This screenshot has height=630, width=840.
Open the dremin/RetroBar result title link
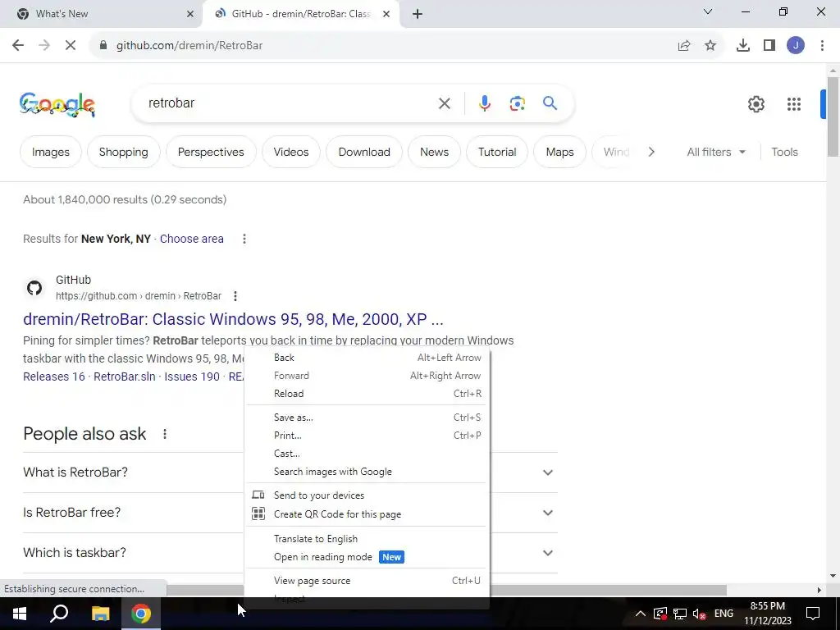[233, 319]
